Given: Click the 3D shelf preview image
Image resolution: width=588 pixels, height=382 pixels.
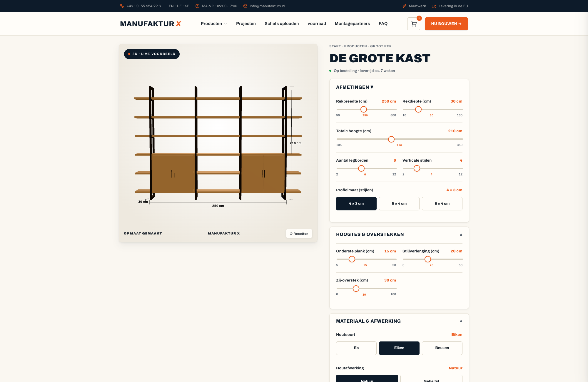Looking at the screenshot, I should 218,143.
